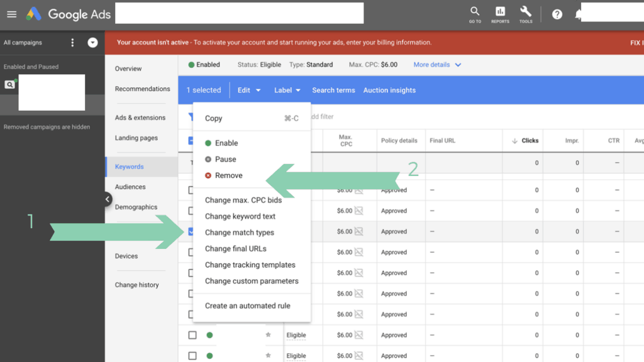The width and height of the screenshot is (644, 362).
Task: Open the Tools wrench icon
Action: [x=525, y=15]
